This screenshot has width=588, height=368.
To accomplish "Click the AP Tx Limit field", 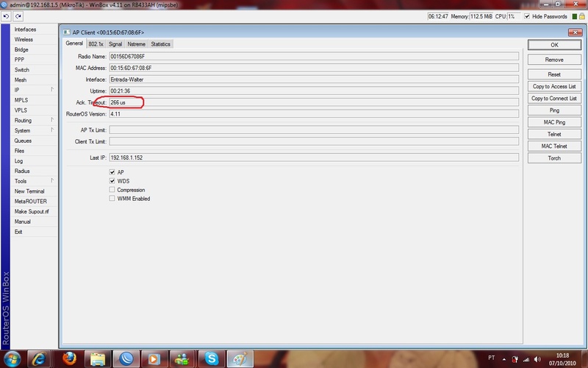I will (x=314, y=130).
